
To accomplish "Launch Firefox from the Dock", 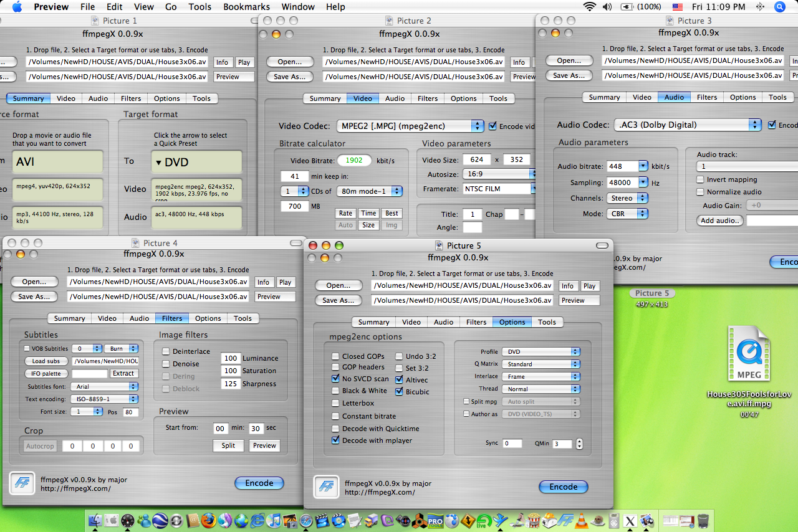I will click(x=208, y=520).
